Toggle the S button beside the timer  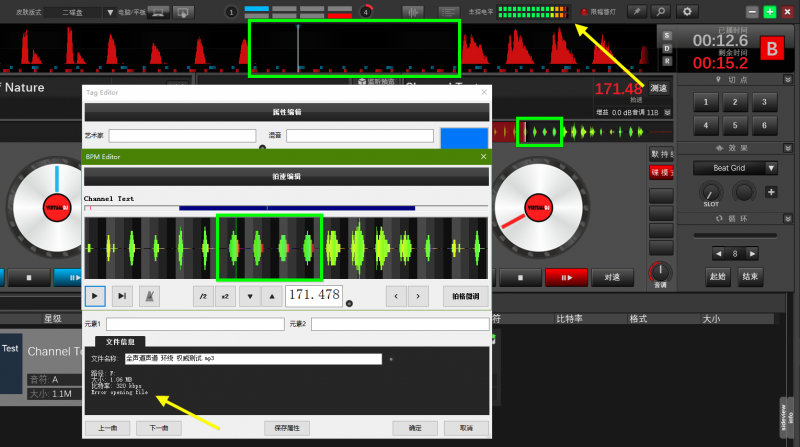point(667,35)
